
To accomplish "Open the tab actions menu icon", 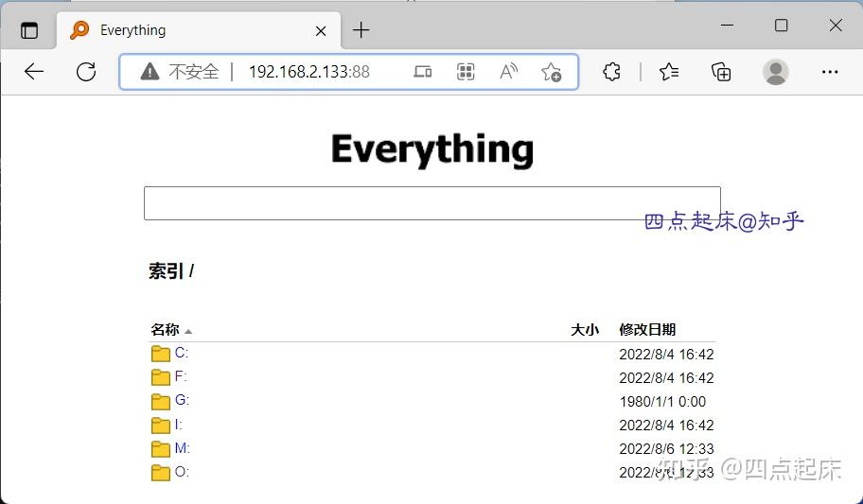I will tap(29, 30).
